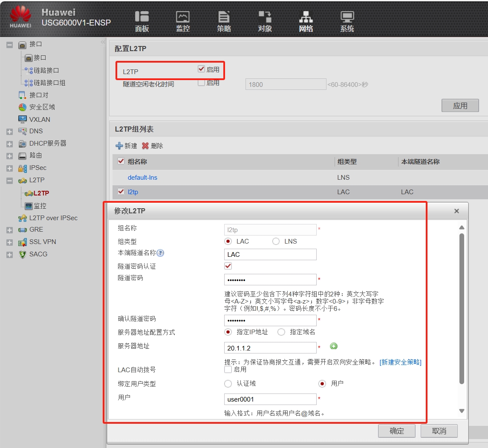Enable the LAC自动拨号 启用 checkbox

[x=228, y=369]
